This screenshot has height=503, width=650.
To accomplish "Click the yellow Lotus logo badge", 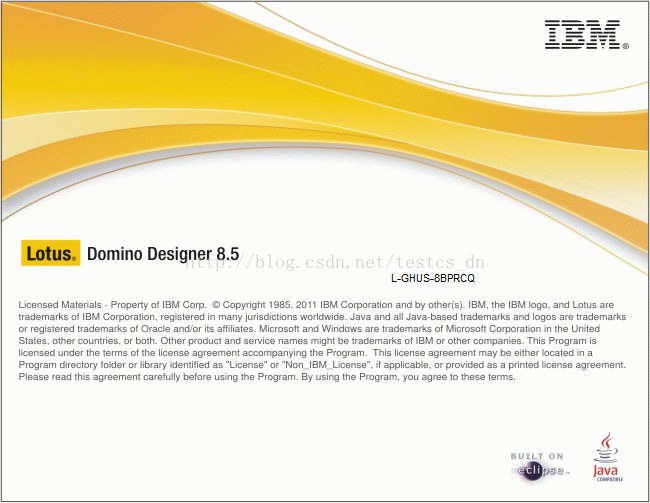I will click(x=51, y=253).
